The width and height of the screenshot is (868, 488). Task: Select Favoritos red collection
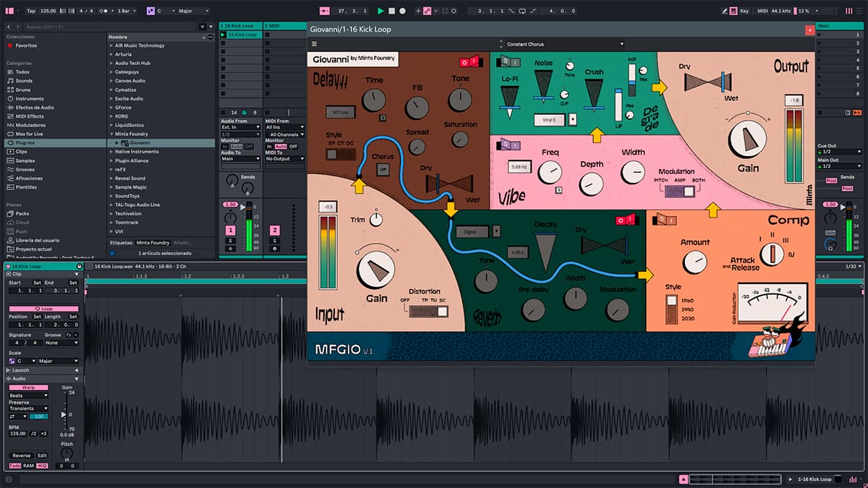(22, 46)
